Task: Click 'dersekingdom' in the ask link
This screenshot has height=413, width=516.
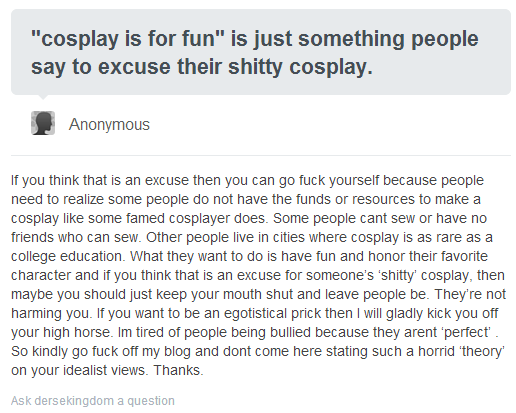Action: (x=74, y=400)
